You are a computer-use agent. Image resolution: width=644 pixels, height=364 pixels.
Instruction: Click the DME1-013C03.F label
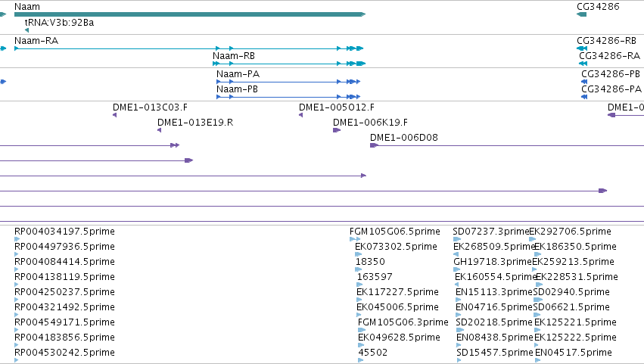point(150,107)
